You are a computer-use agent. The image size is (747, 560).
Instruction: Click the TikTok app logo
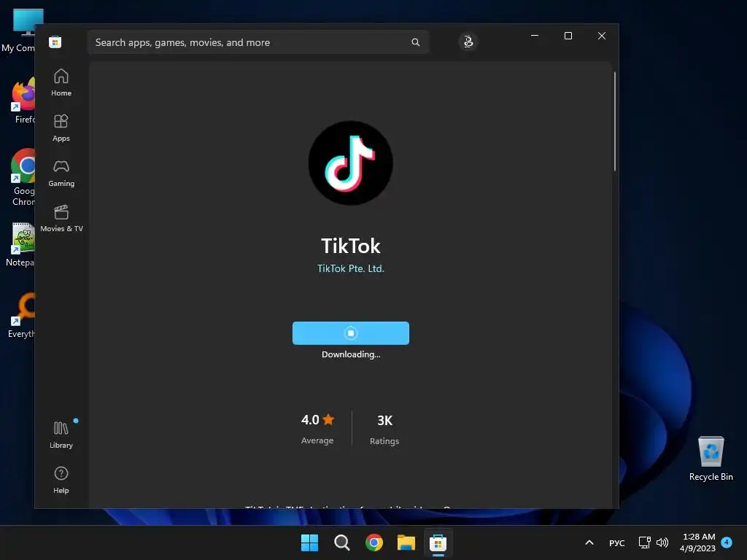tap(351, 163)
